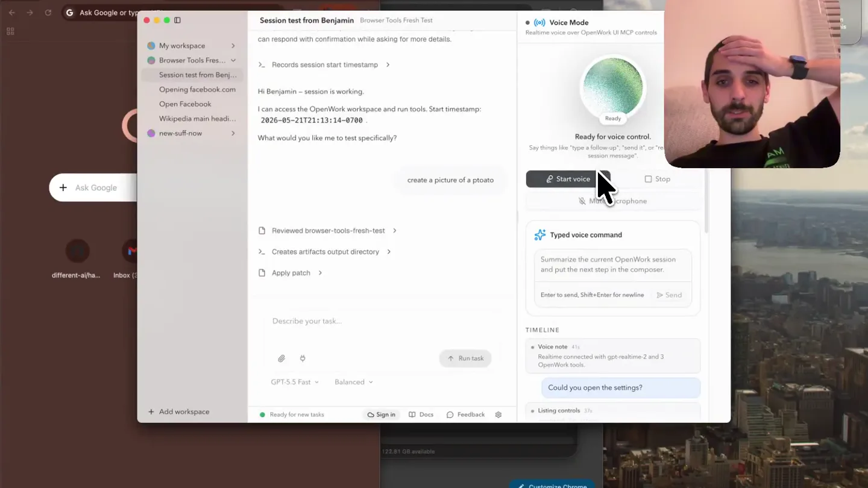Open the Feedback link
This screenshot has height=488, width=868.
tap(465, 414)
